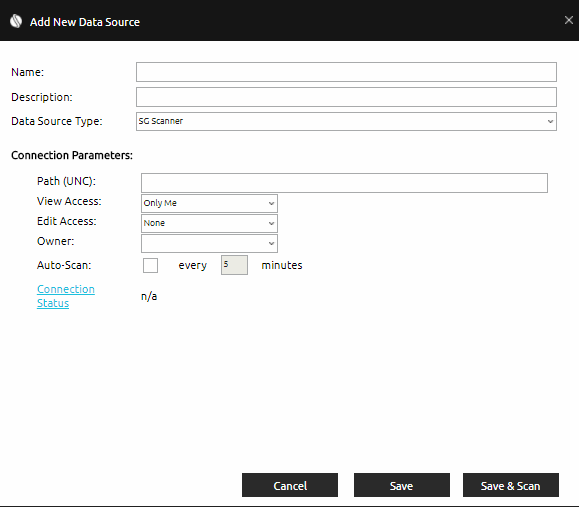Viewport: 579px width, 507px height.
Task: Focus the Description input field
Action: coord(346,97)
